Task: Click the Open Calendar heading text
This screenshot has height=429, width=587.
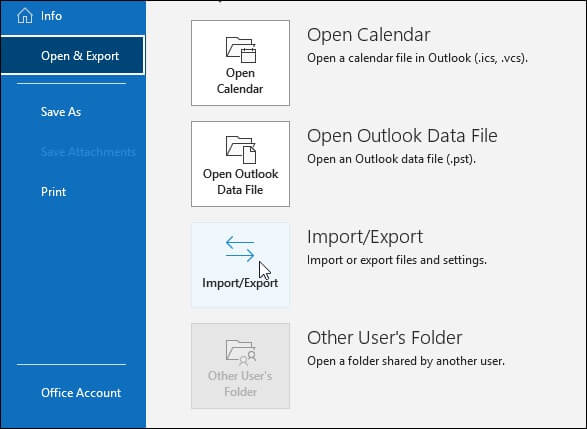Action: coord(368,35)
